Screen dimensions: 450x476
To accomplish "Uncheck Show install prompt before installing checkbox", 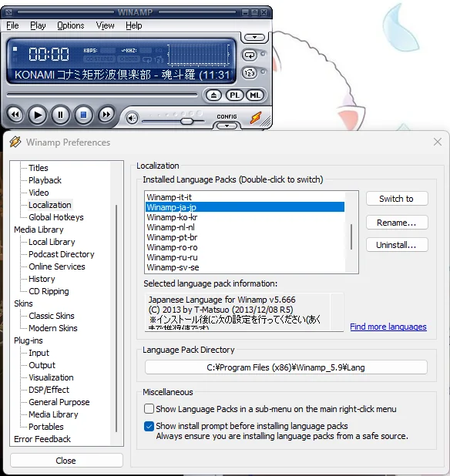I will pos(149,426).
